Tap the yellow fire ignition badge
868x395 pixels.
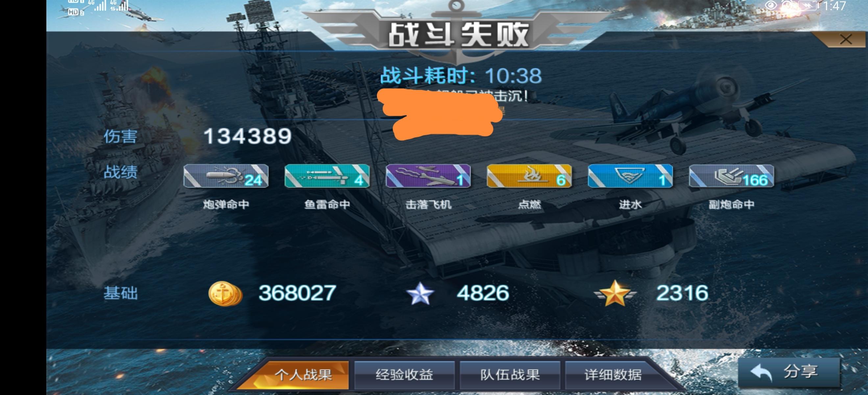529,176
